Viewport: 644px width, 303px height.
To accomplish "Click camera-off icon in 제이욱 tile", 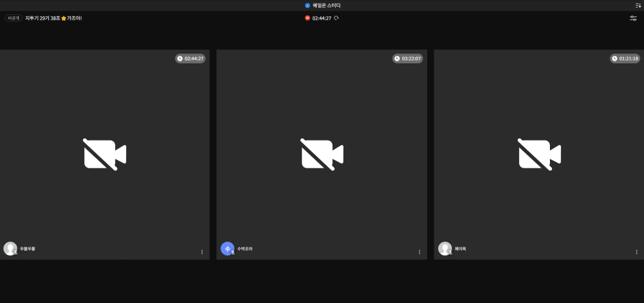I will pyautogui.click(x=539, y=154).
